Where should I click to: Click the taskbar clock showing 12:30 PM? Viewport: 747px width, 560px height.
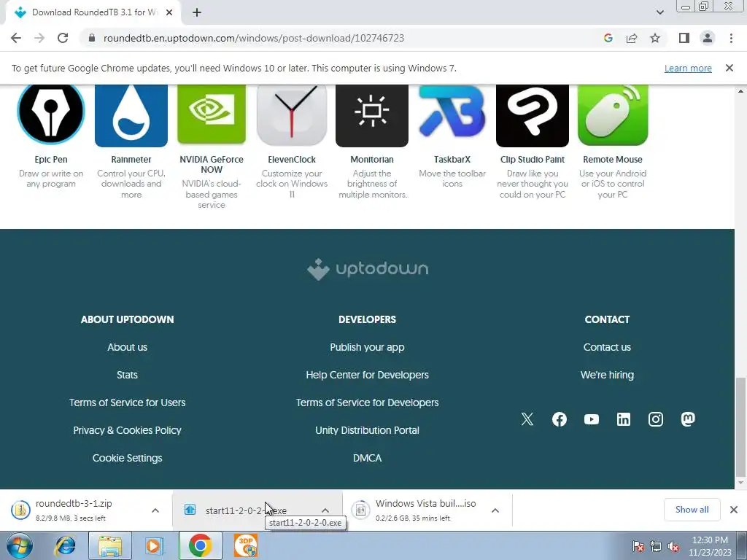coord(710,545)
